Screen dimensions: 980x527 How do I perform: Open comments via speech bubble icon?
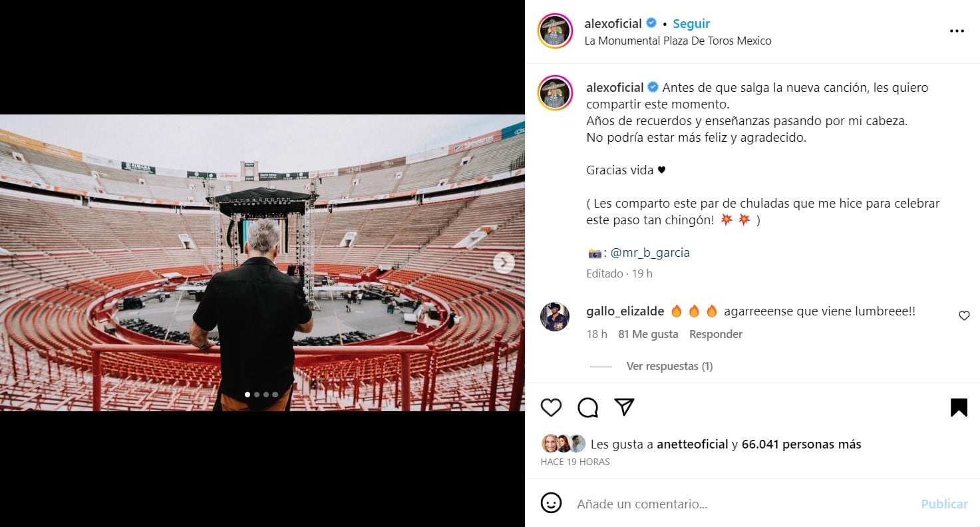coord(587,407)
